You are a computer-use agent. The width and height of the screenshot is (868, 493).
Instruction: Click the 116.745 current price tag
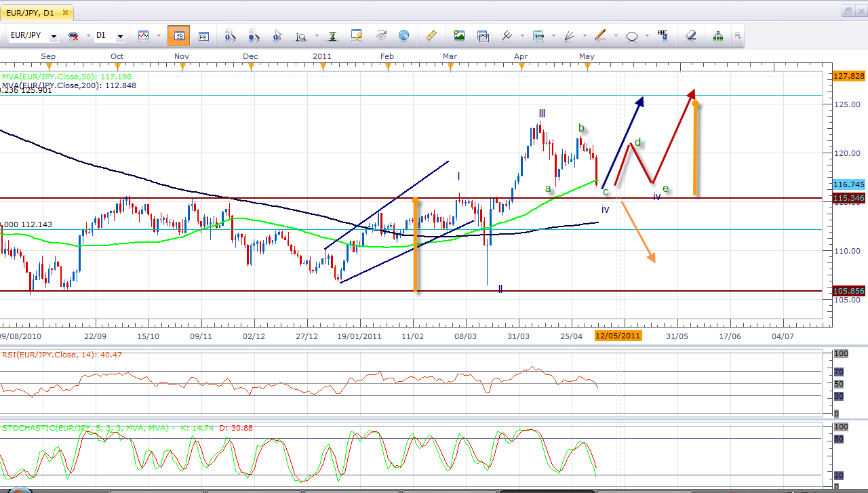848,184
